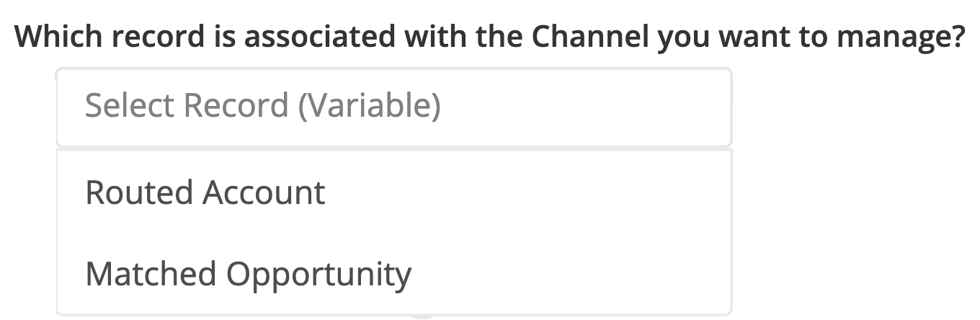The width and height of the screenshot is (980, 320).
Task: Pick Matched Opportunity as the record variable
Action: pyautogui.click(x=249, y=275)
